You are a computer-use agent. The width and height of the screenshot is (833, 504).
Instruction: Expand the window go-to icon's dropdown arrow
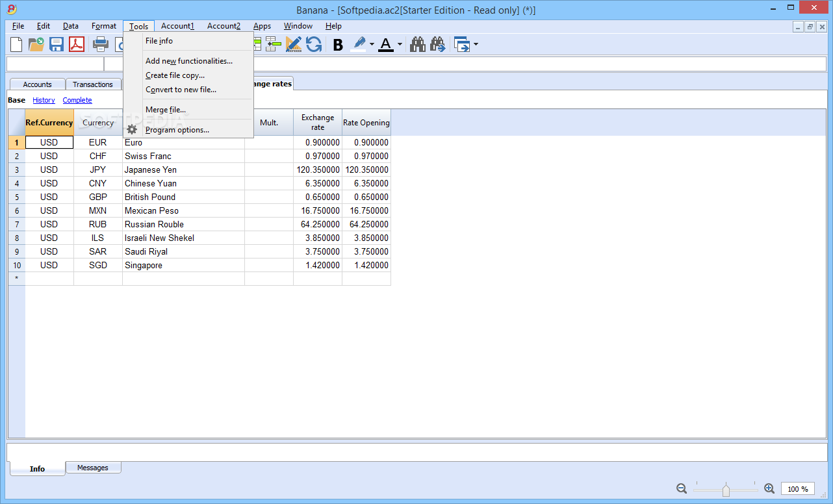point(476,44)
